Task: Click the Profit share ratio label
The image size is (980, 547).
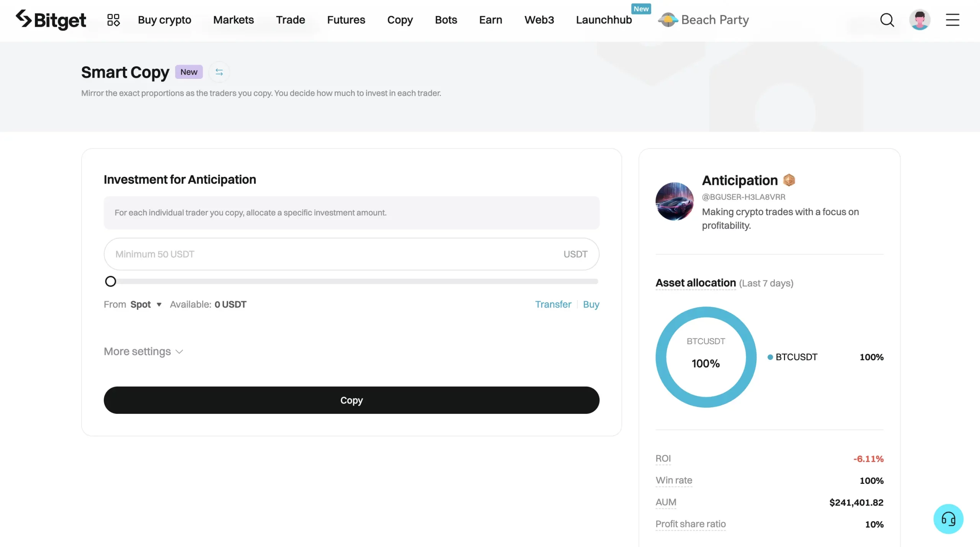Action: [691, 524]
